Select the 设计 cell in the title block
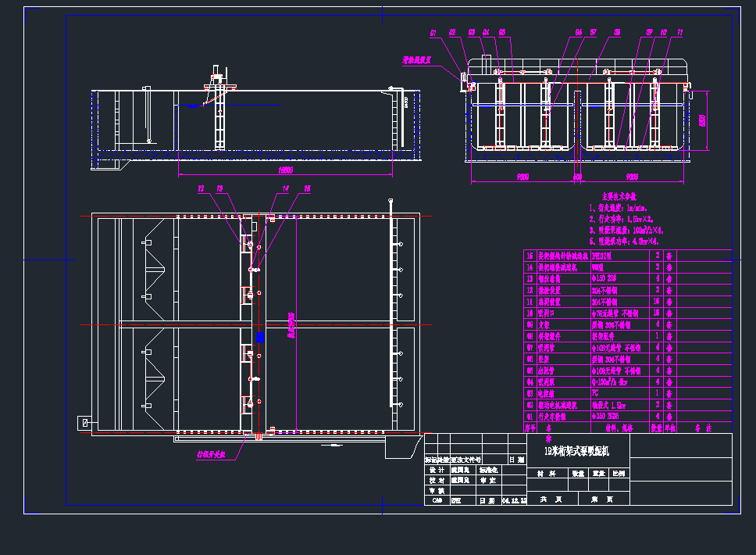The height and width of the screenshot is (555, 756). point(436,470)
